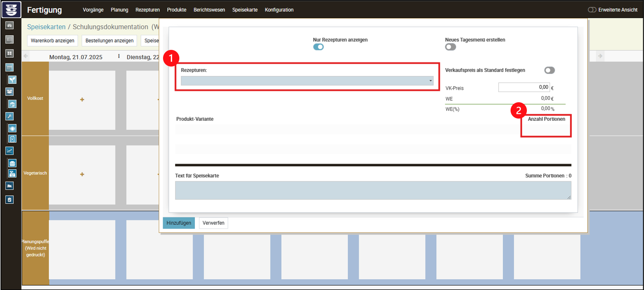The width and height of the screenshot is (644, 290).
Task: Click the plus icon in Vollkost Monday cell
Action: click(82, 100)
